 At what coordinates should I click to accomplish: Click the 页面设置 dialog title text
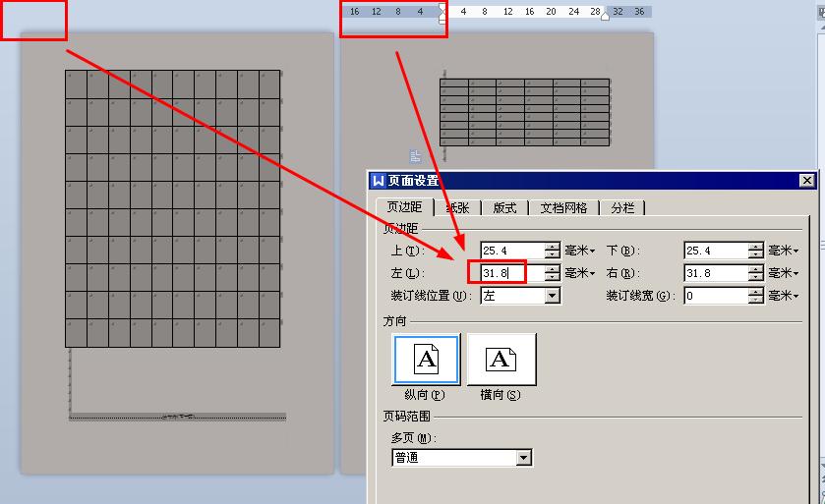tap(414, 180)
